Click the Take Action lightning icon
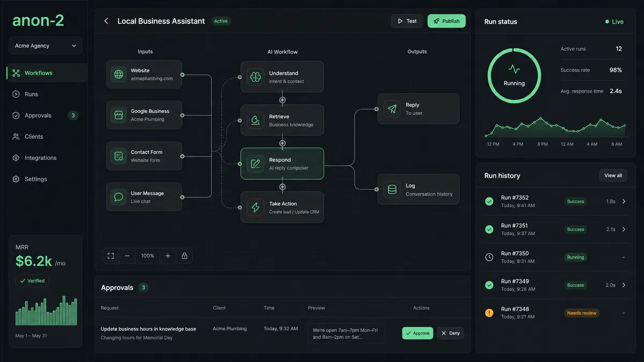644x362 pixels. (256, 207)
